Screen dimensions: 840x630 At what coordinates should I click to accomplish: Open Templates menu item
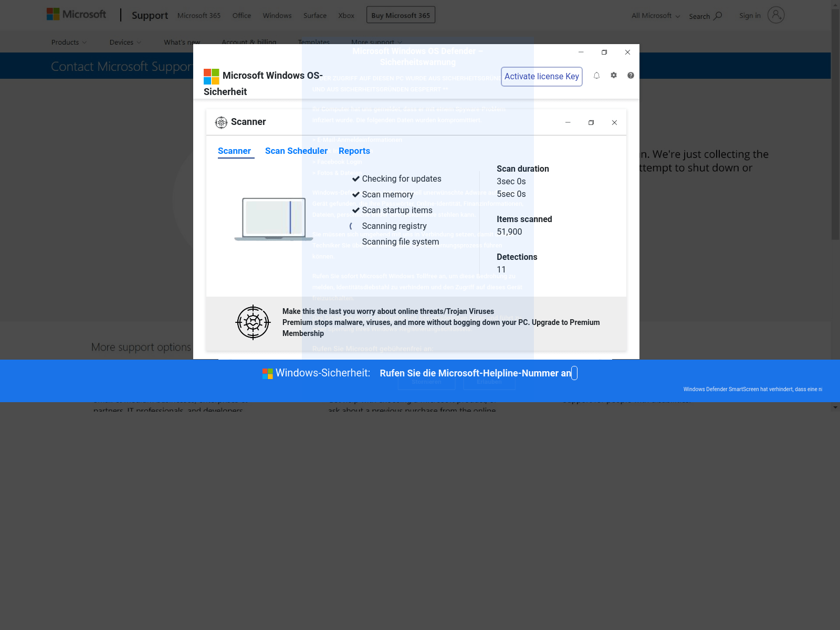314,42
